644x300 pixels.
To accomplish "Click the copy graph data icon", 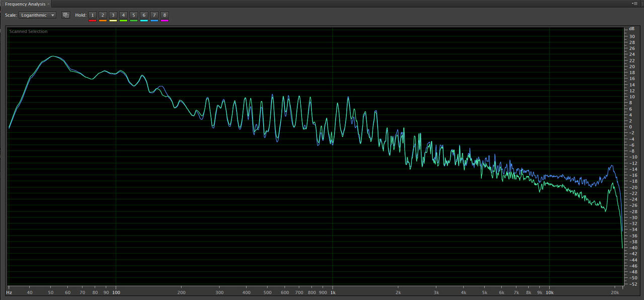I will [65, 15].
